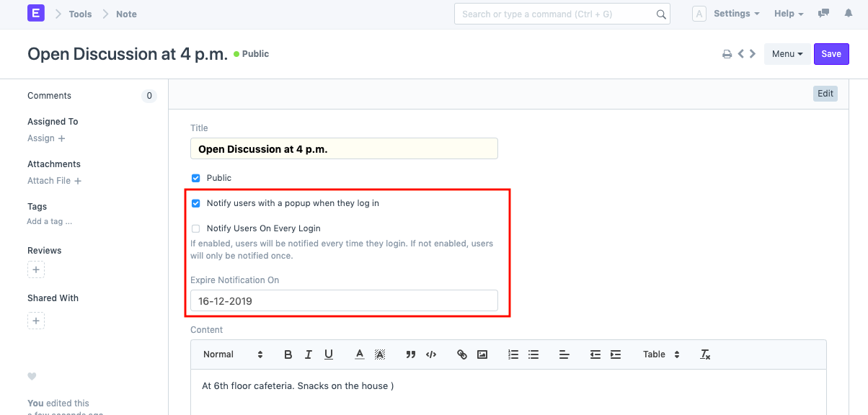Like this note using the heart icon
Screen dimensions: 868x415
[32, 376]
